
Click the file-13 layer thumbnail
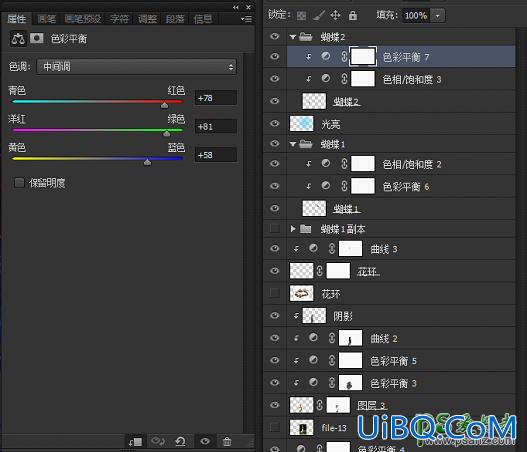coord(301,428)
